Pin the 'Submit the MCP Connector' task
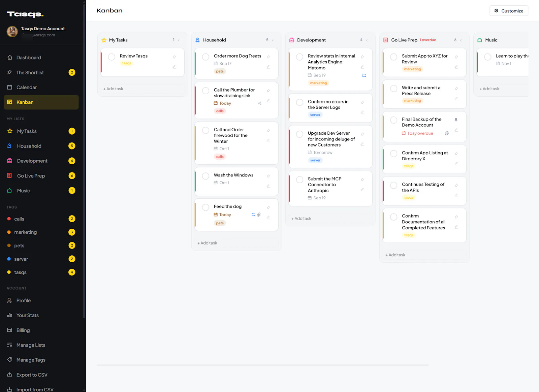Image resolution: width=539 pixels, height=392 pixels. pyautogui.click(x=362, y=180)
